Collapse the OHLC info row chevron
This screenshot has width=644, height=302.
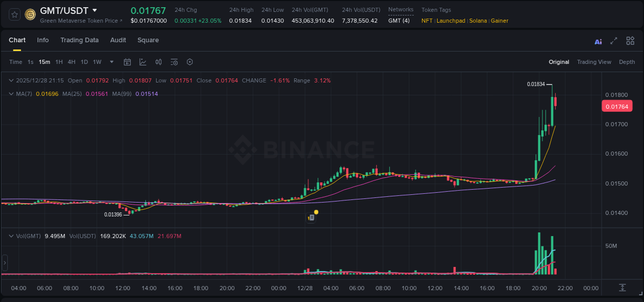pyautogui.click(x=10, y=80)
